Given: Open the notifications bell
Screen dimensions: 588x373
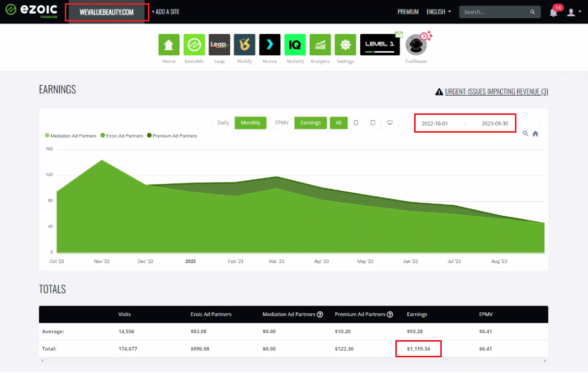Looking at the screenshot, I should tap(554, 13).
